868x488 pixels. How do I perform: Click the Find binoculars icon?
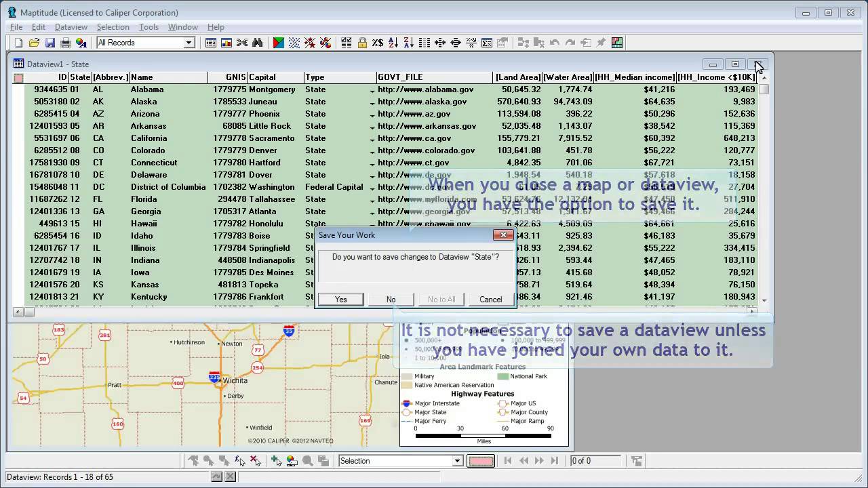pos(258,43)
